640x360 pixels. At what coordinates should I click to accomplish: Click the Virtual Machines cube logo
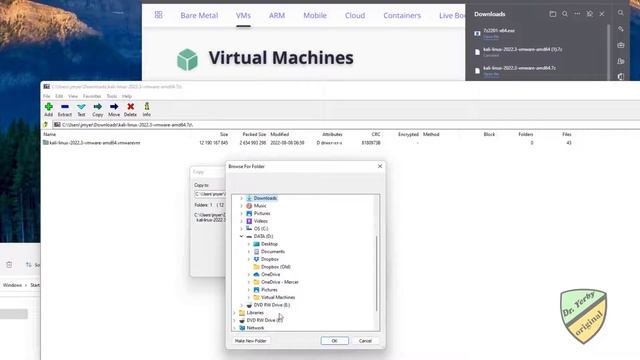tap(187, 59)
